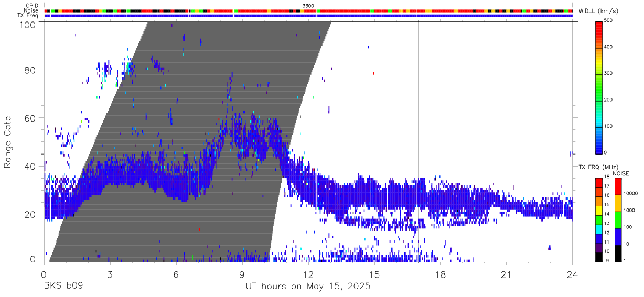644x297 pixels.
Task: Click the 'UT hours on May 15, 2025' axis title
Action: (308, 287)
